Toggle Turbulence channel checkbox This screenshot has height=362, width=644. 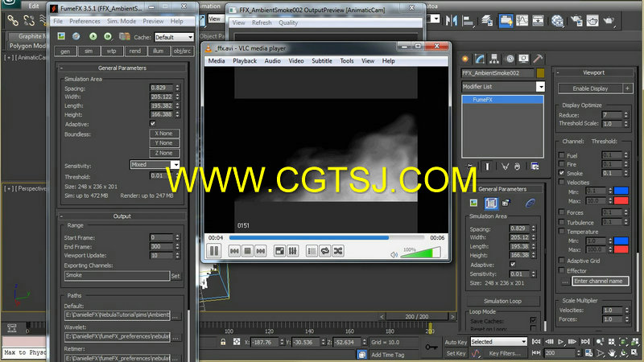(561, 222)
